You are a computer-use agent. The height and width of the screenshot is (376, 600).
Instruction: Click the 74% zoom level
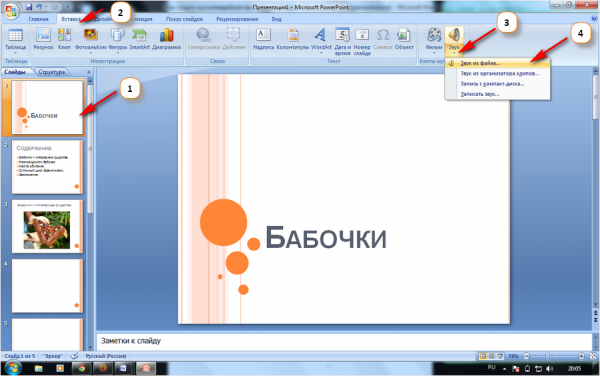[513, 356]
